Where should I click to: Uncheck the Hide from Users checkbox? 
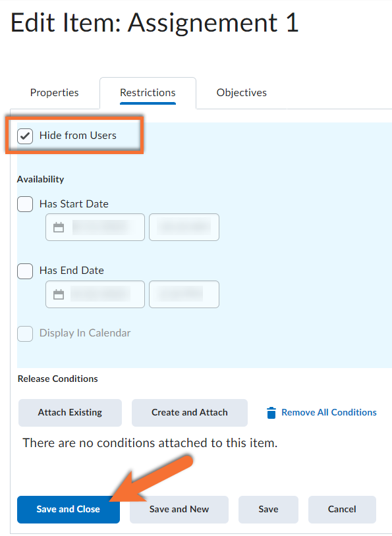pos(25,136)
